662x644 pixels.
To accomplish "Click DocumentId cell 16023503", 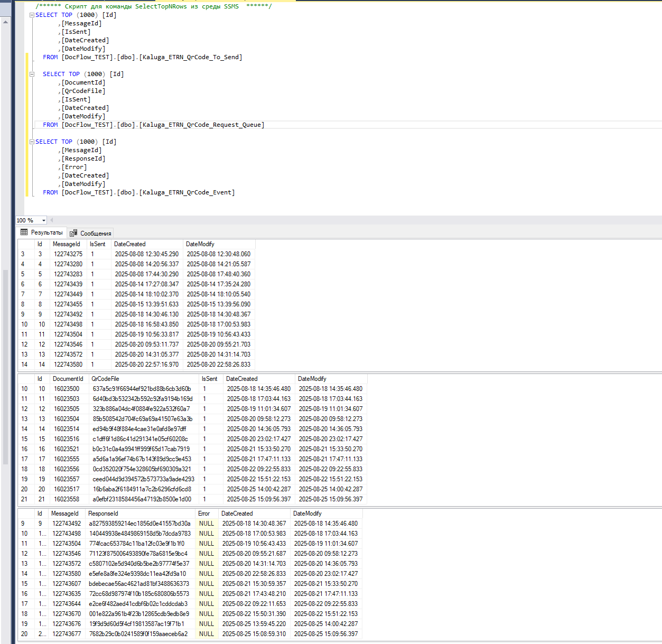I will tap(69, 399).
